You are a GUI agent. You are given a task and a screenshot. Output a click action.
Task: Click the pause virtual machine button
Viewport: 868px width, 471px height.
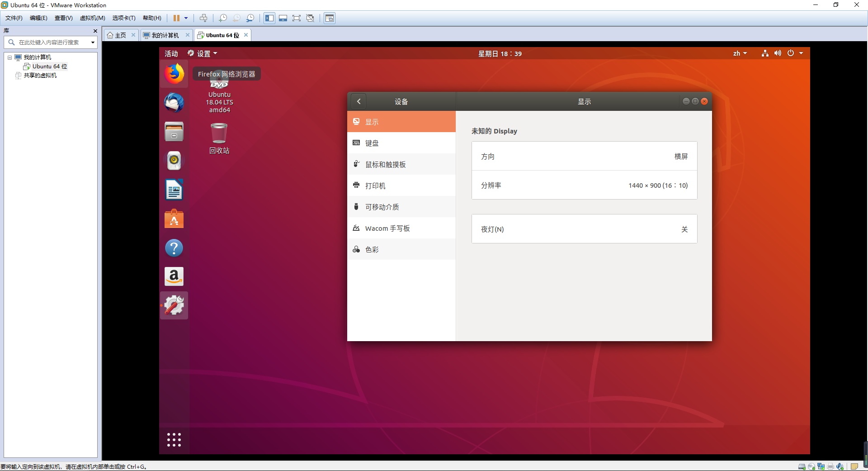pyautogui.click(x=176, y=18)
